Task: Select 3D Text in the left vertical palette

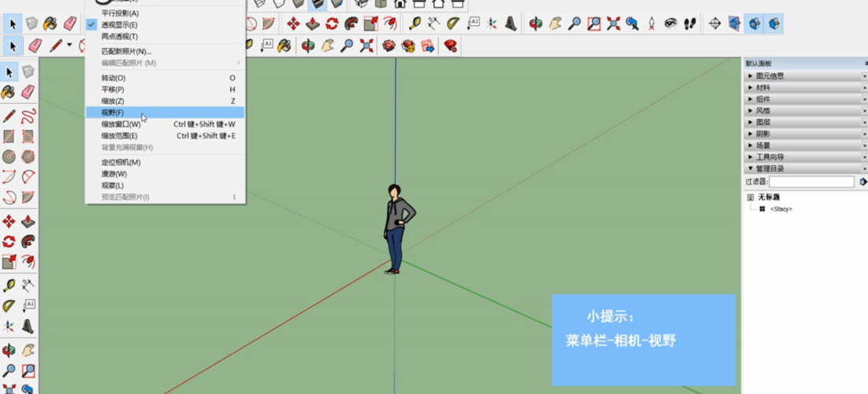Action: 28,326
